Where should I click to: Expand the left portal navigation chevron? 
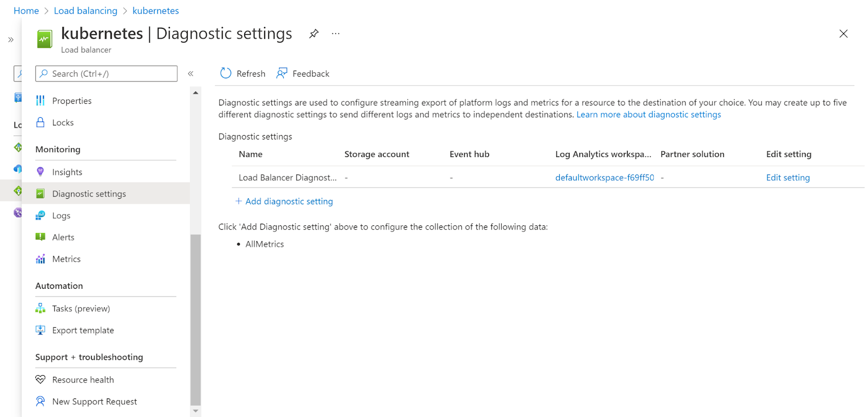pos(11,40)
